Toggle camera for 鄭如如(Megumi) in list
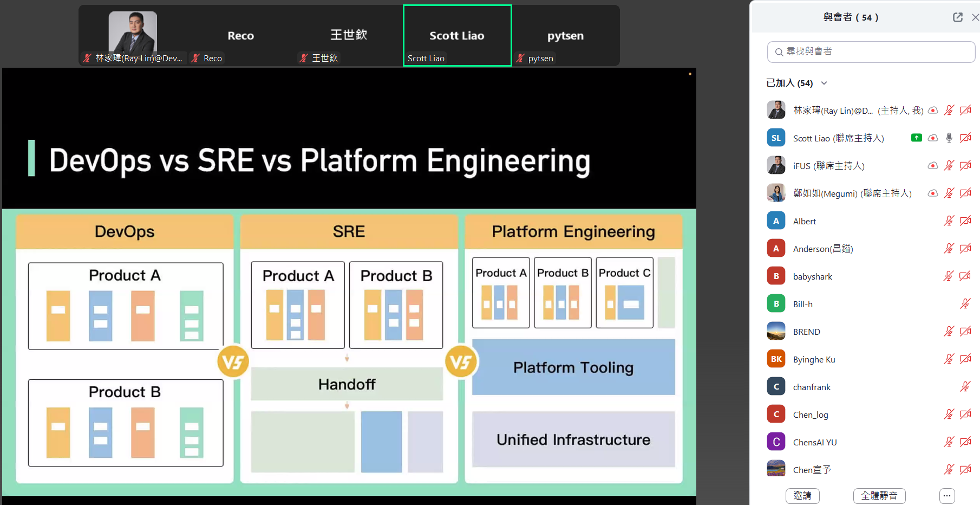The height and width of the screenshot is (505, 980). [965, 193]
